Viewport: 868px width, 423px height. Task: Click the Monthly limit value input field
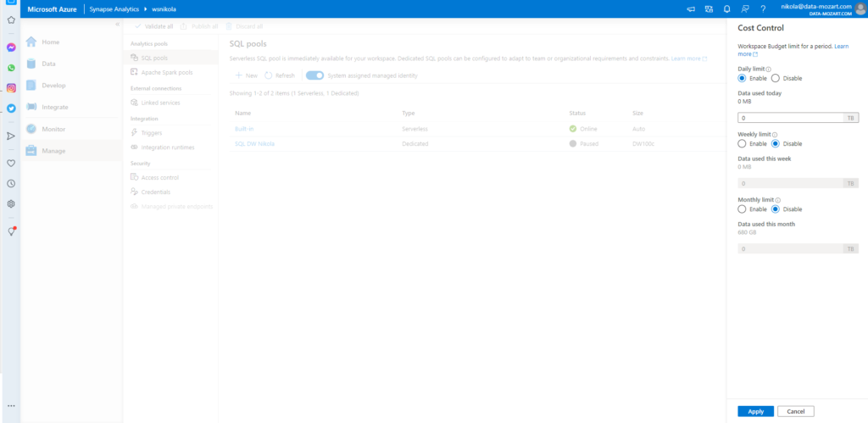pyautogui.click(x=790, y=249)
